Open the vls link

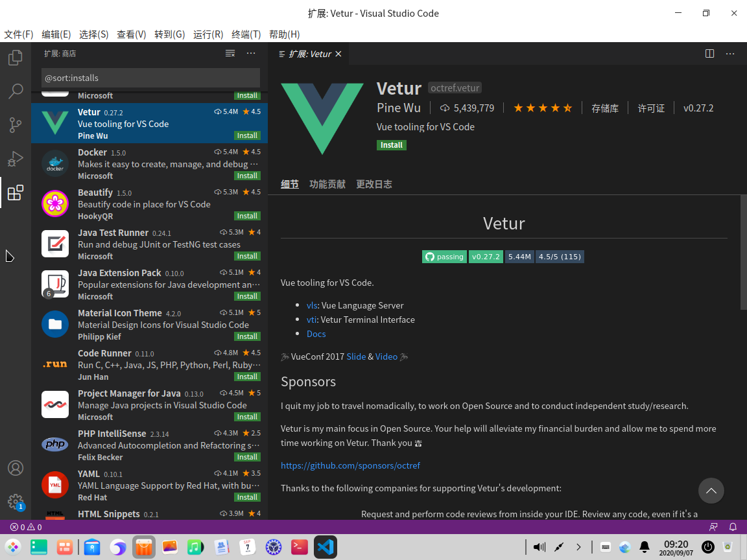click(x=312, y=305)
